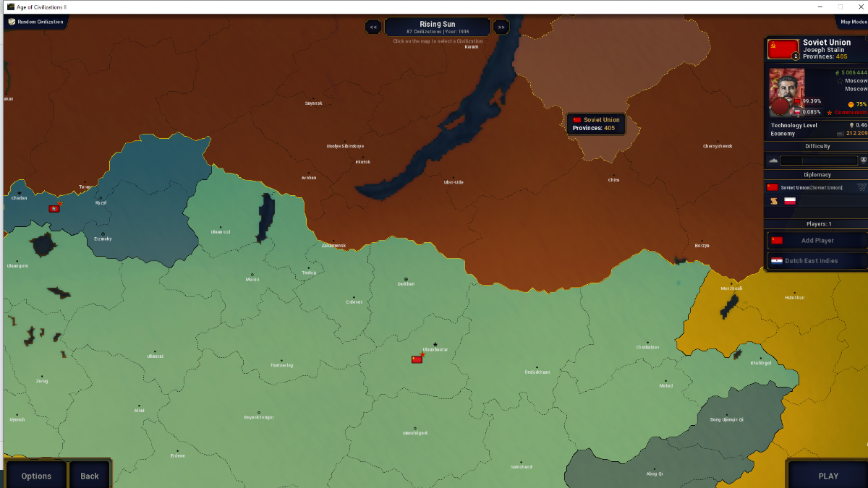Click the web icon in Diplomacy row
Viewport: 868px width, 488px height.
861,187
